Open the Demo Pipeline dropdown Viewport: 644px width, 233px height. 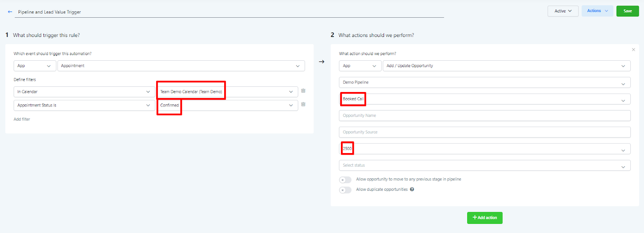pos(485,82)
